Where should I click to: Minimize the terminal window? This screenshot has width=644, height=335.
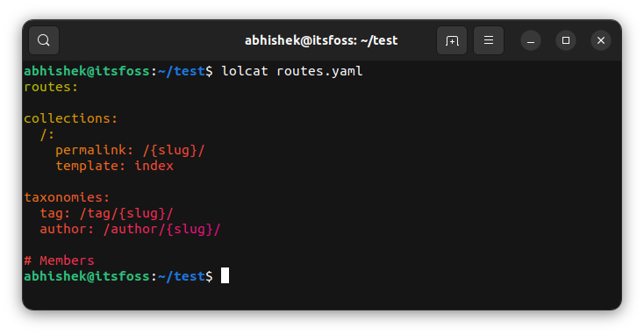click(x=531, y=40)
